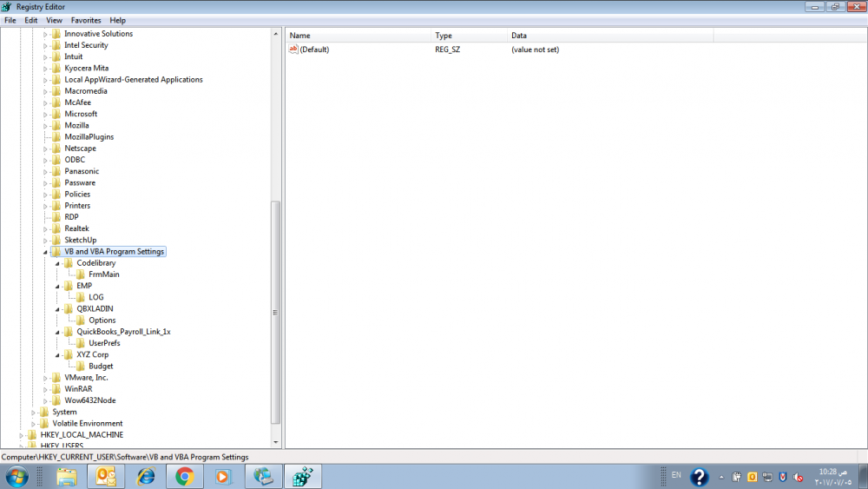Screen dimensions: 868x489
Task: Select the Kyocera Mita key
Action: tap(86, 68)
